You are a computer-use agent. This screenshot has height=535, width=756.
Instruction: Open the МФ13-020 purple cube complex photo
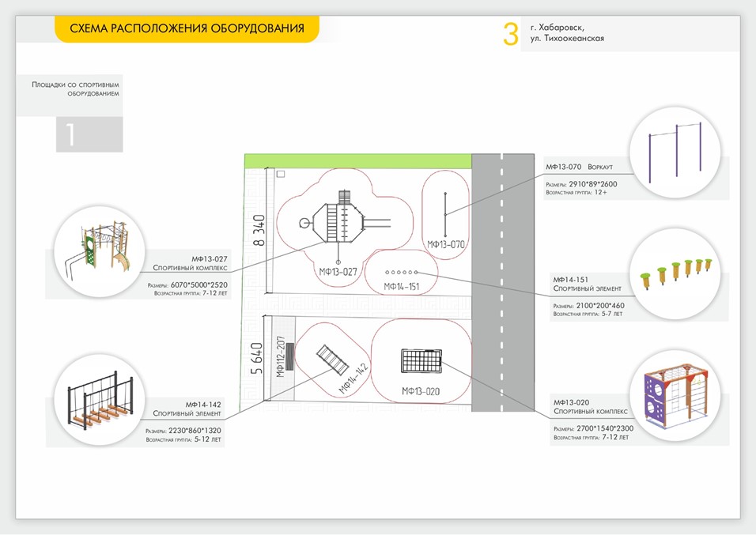pos(676,397)
